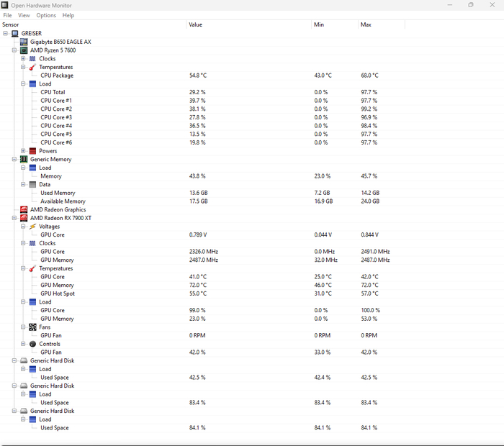Click the memory Data icon

32,185
